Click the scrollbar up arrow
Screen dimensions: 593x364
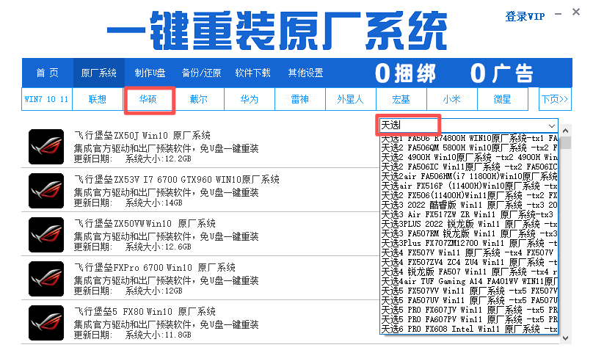pyautogui.click(x=565, y=131)
